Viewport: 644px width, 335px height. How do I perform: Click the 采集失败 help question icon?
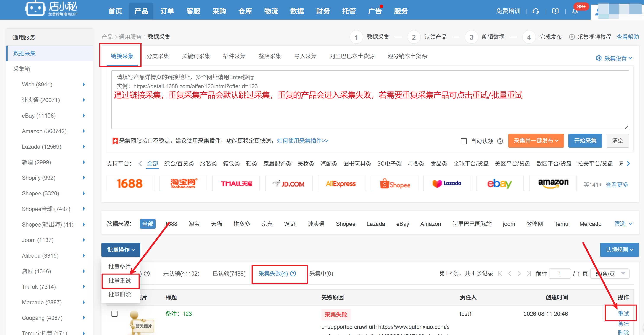tap(293, 274)
